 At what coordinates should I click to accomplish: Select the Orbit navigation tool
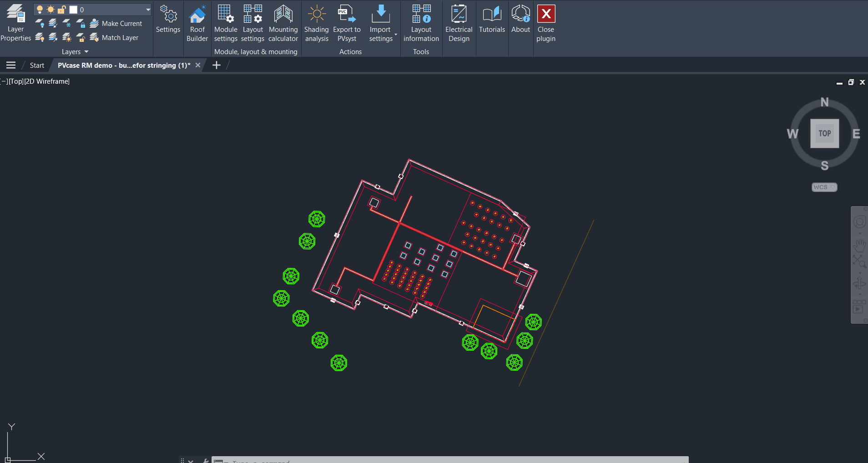point(859,284)
